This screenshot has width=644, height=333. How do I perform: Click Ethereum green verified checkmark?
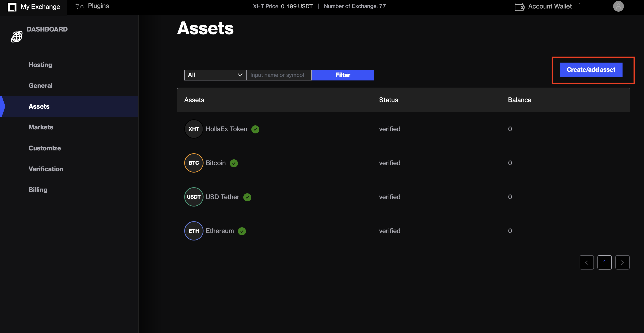pos(242,231)
